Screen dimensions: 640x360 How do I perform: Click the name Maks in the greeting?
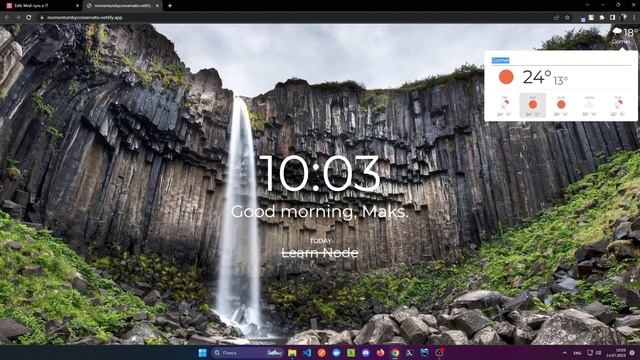coord(384,211)
